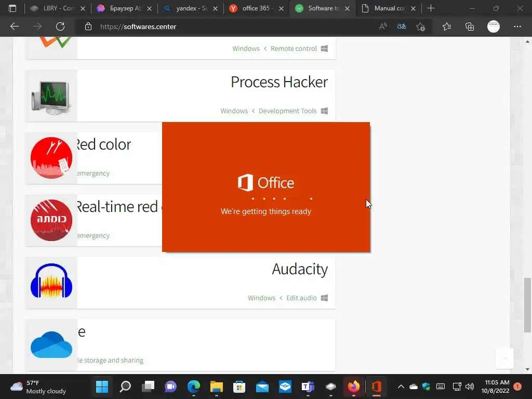
Task: Open Firefox from taskbar
Action: click(x=353, y=387)
